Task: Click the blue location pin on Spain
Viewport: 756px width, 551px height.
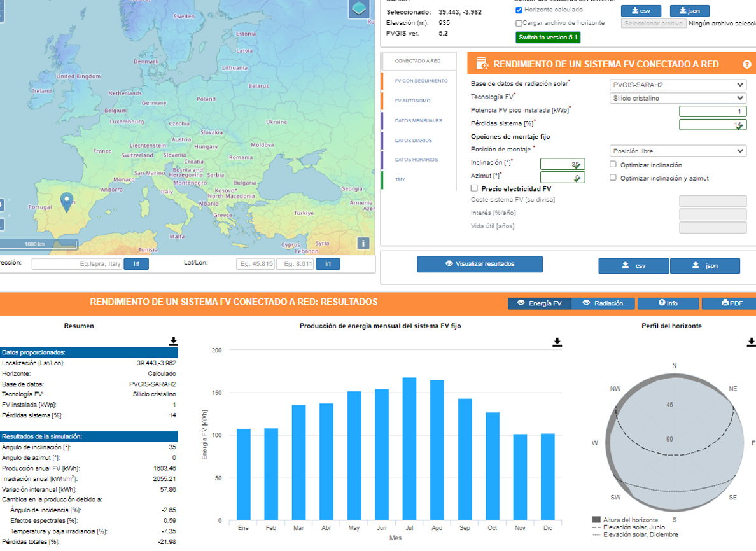Action: [66, 201]
